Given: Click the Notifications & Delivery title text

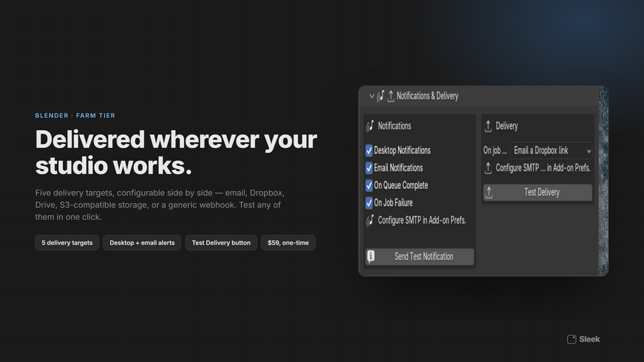Looking at the screenshot, I should tap(427, 96).
